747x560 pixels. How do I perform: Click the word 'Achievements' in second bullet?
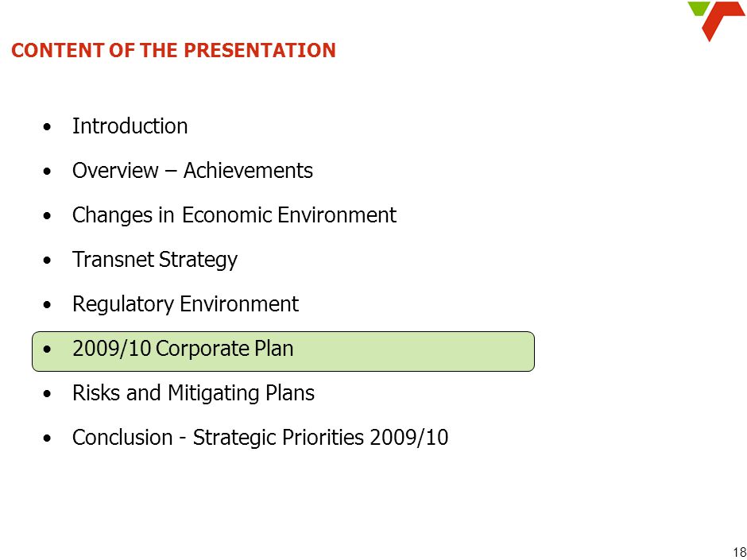(248, 171)
